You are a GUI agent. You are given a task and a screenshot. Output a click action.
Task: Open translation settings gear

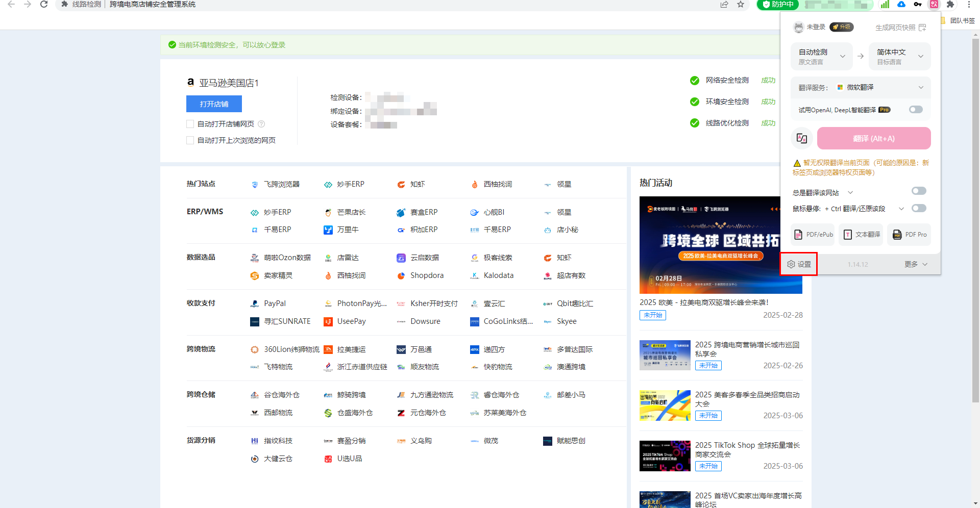click(799, 264)
